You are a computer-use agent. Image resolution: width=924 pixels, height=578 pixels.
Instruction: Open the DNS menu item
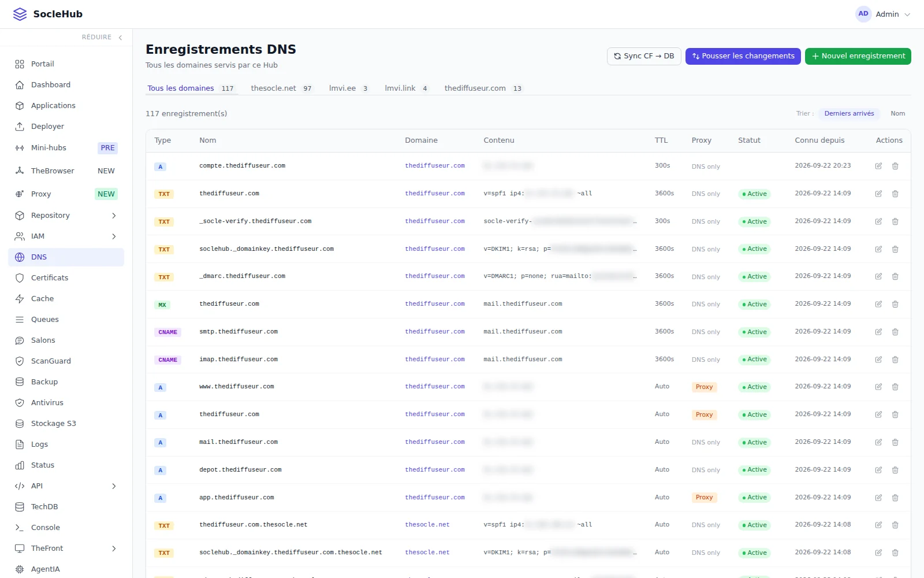click(x=66, y=257)
